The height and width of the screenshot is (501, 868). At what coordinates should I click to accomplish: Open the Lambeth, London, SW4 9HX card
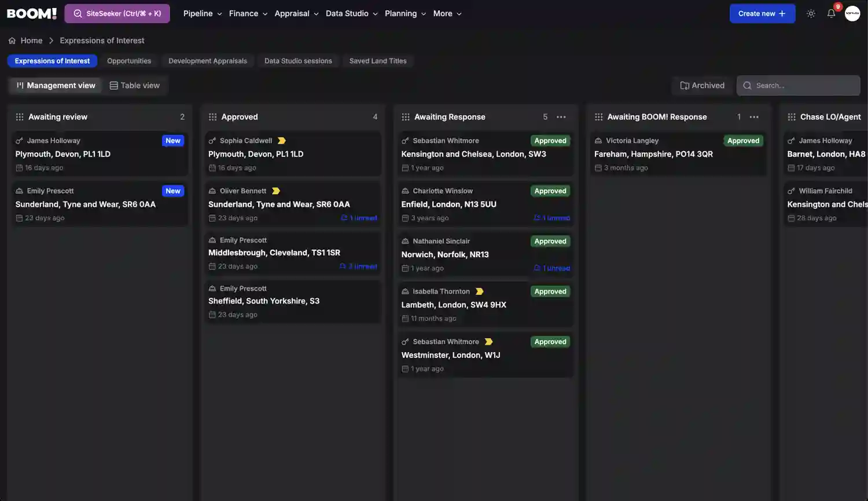pos(486,305)
